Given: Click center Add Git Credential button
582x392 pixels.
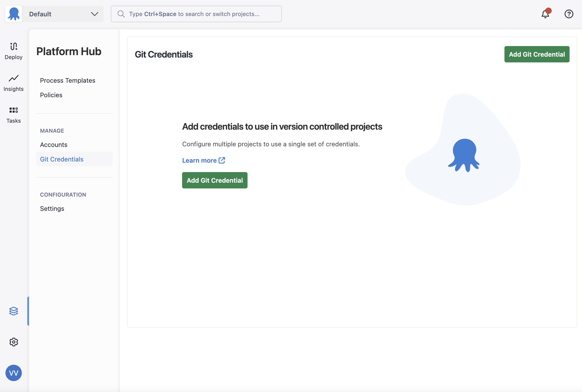Looking at the screenshot, I should [x=215, y=180].
